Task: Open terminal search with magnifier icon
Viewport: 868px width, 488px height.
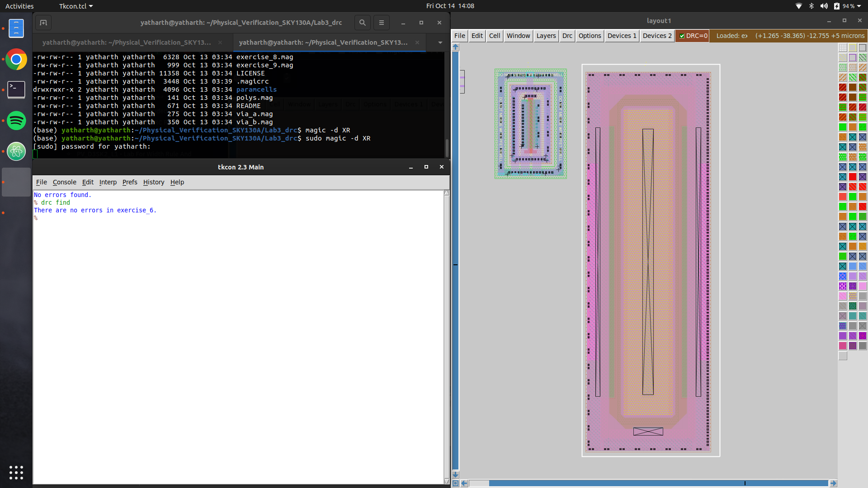Action: pos(362,23)
